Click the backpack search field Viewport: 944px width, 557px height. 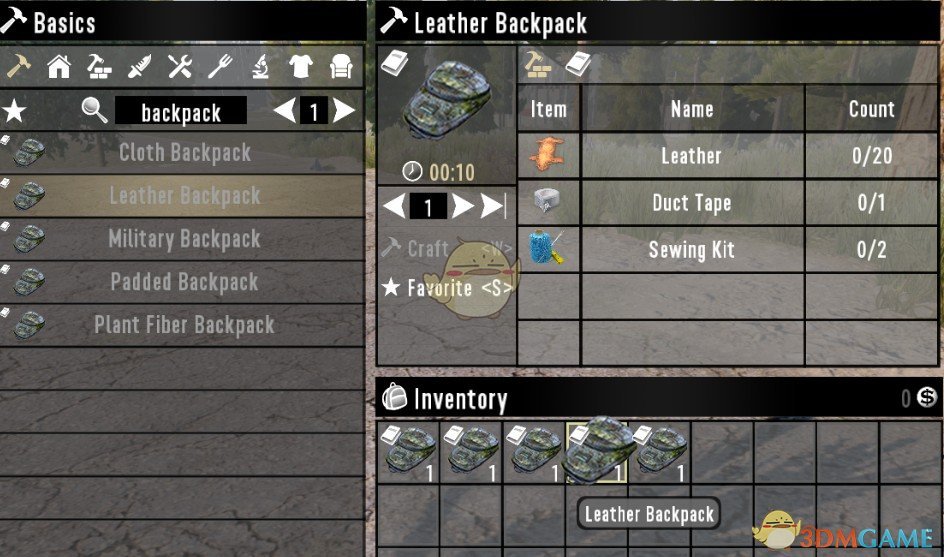click(x=181, y=111)
